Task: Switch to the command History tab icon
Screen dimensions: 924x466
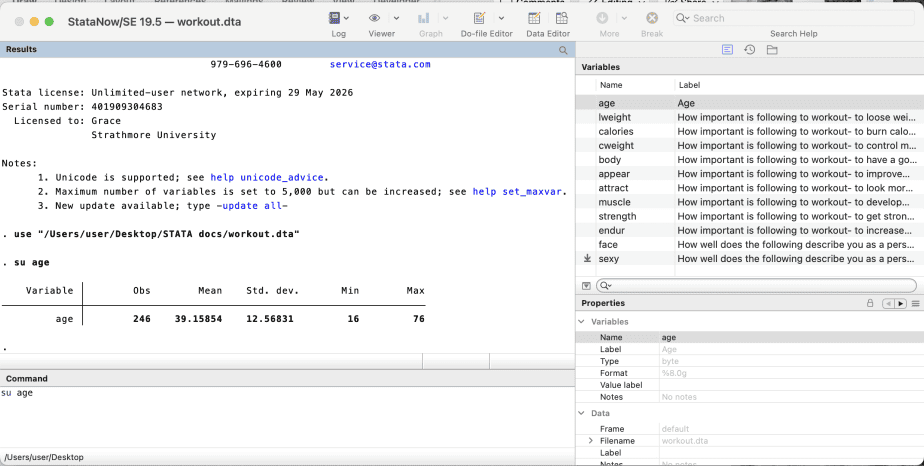Action: click(x=750, y=50)
